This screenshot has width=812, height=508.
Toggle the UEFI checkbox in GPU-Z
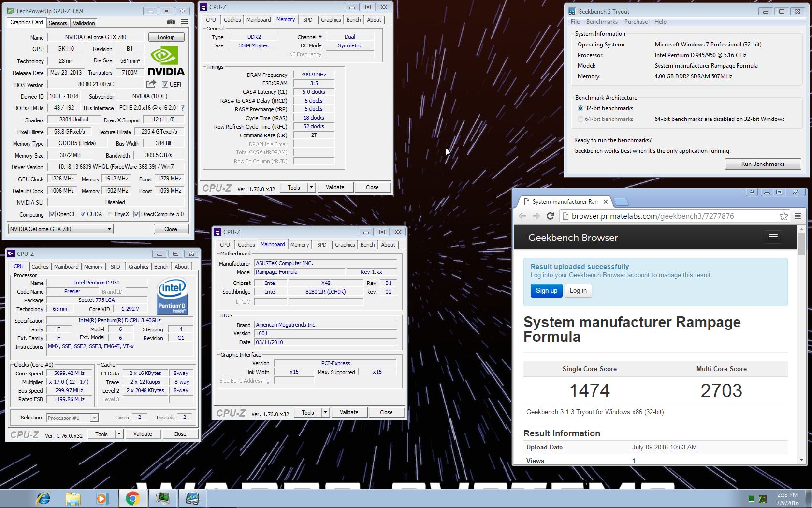point(165,85)
